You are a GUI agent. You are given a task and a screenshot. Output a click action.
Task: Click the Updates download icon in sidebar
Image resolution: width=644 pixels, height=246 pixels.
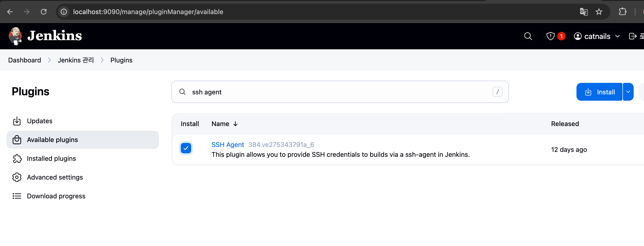[17, 121]
